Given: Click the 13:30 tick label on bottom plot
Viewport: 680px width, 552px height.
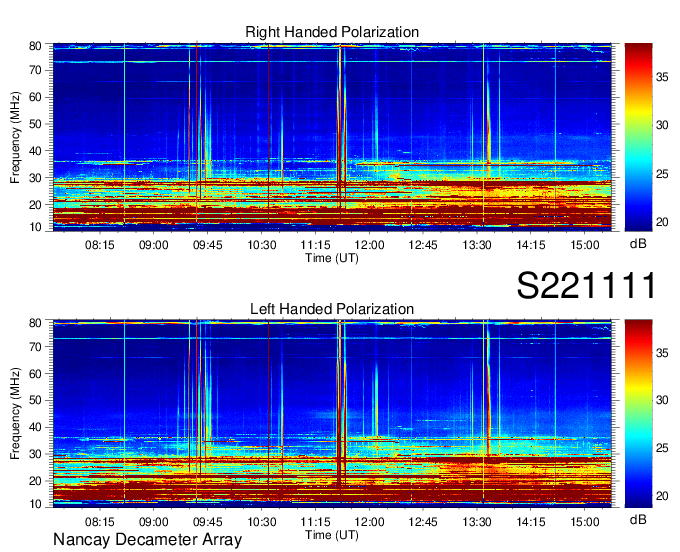Looking at the screenshot, I should click(477, 522).
